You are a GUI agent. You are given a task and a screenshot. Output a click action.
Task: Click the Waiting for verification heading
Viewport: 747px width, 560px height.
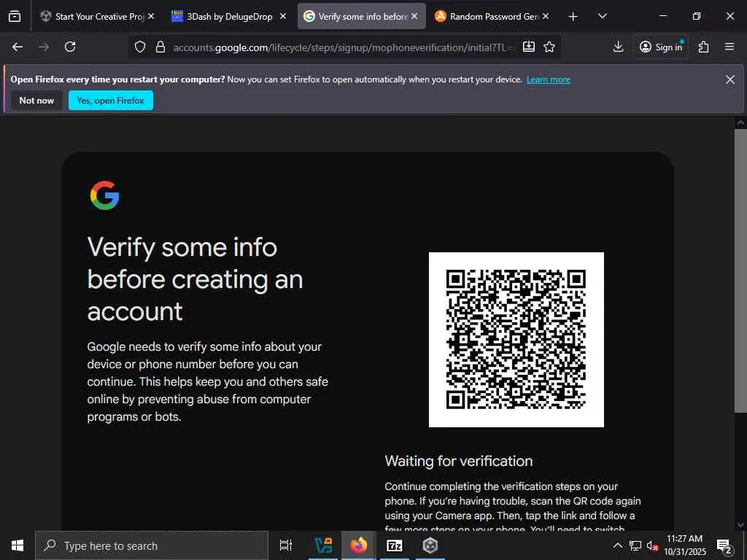pos(459,461)
